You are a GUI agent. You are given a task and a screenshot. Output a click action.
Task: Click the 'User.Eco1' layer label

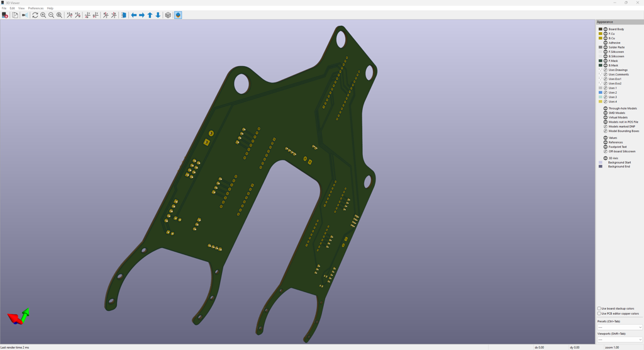click(x=615, y=79)
